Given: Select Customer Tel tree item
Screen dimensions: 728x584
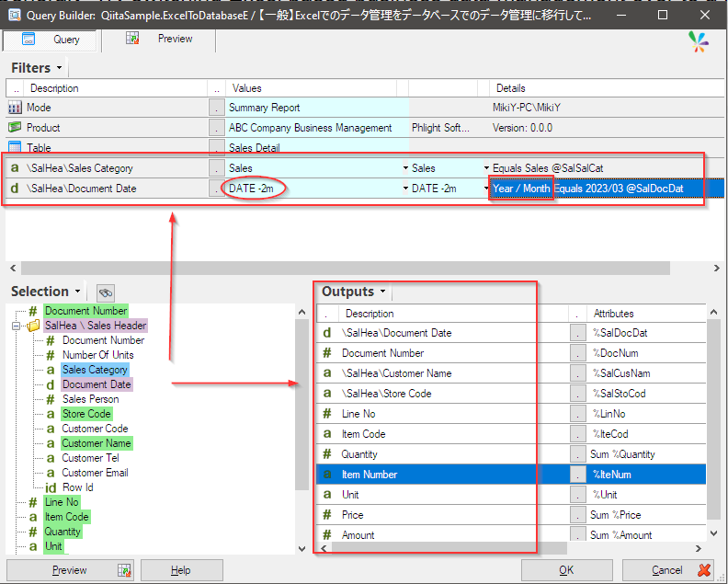Looking at the screenshot, I should (x=90, y=458).
